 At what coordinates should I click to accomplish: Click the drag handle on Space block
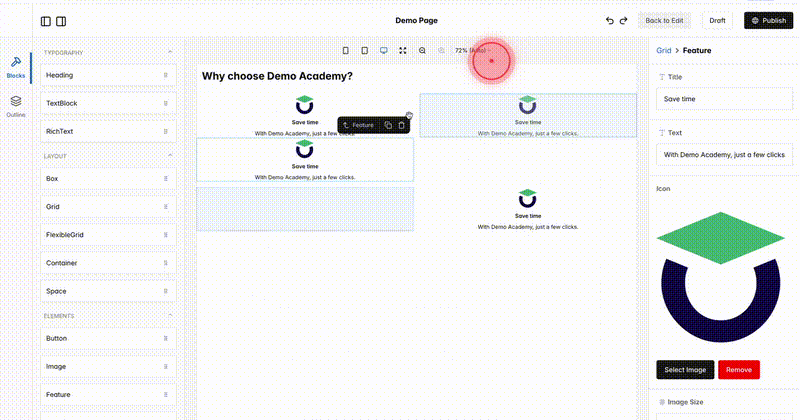[165, 291]
